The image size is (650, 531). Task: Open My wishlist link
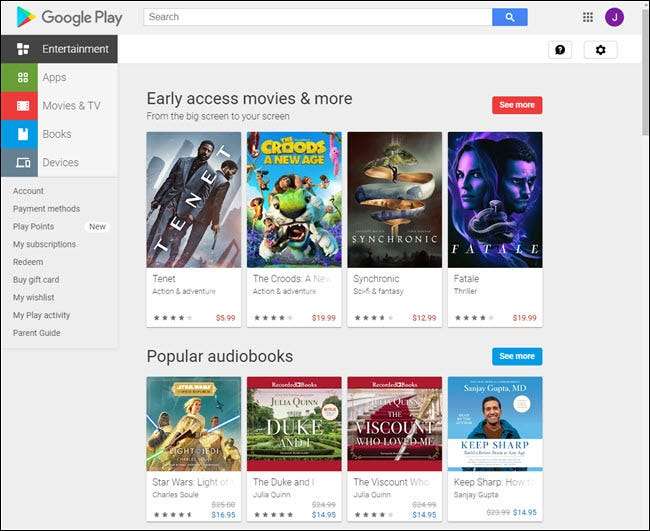tap(34, 298)
